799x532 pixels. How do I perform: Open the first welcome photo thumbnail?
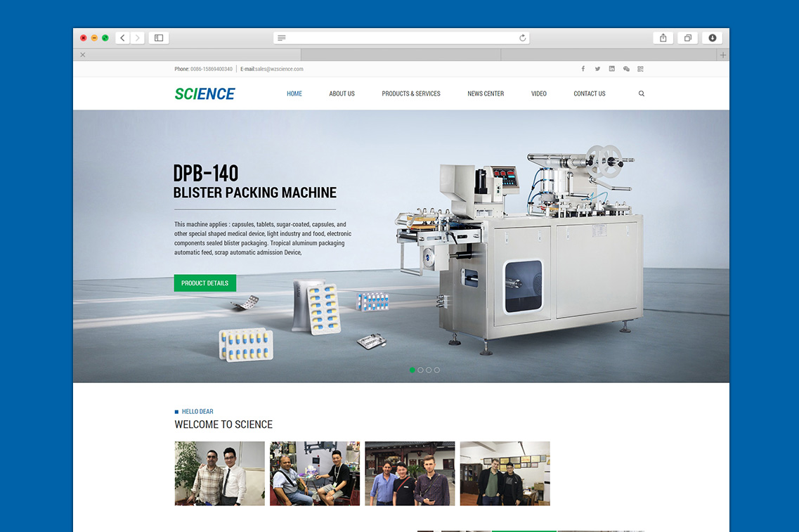219,473
